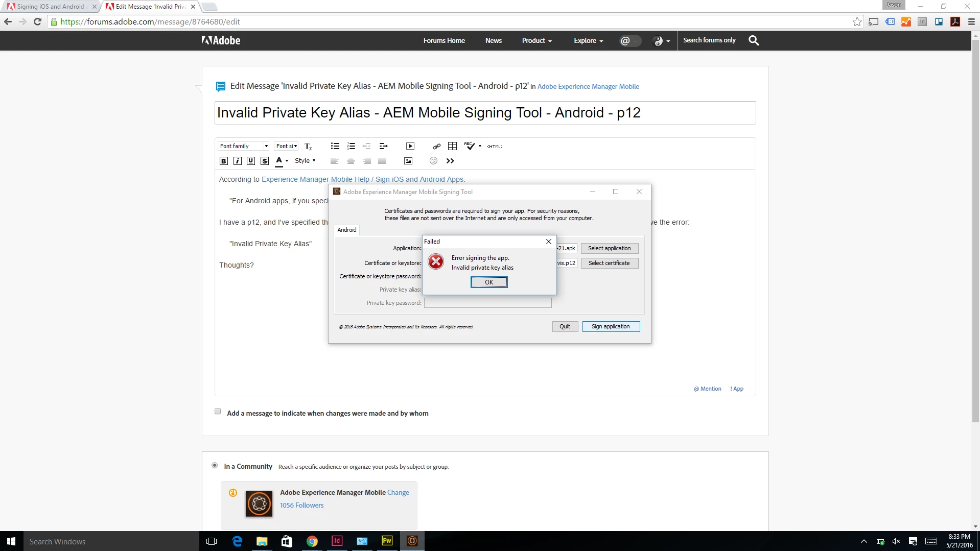Click the 'Sign application' button
Image resolution: width=980 pixels, height=551 pixels.
pos(611,327)
